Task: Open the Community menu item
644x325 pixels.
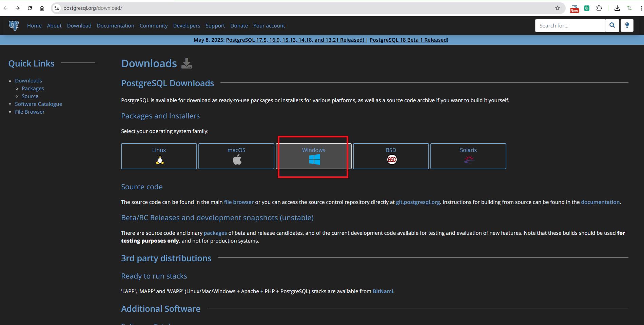Action: 154,25
